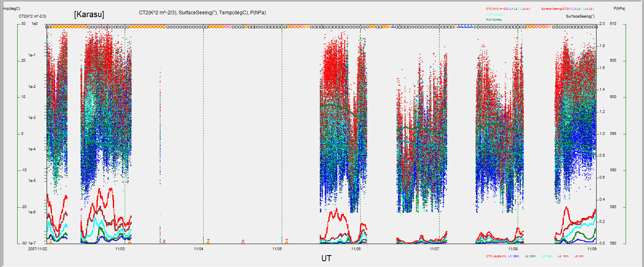The image size is (644, 267).
Task: Click the red star marker near 11/04 baseline
Action: click(x=243, y=242)
